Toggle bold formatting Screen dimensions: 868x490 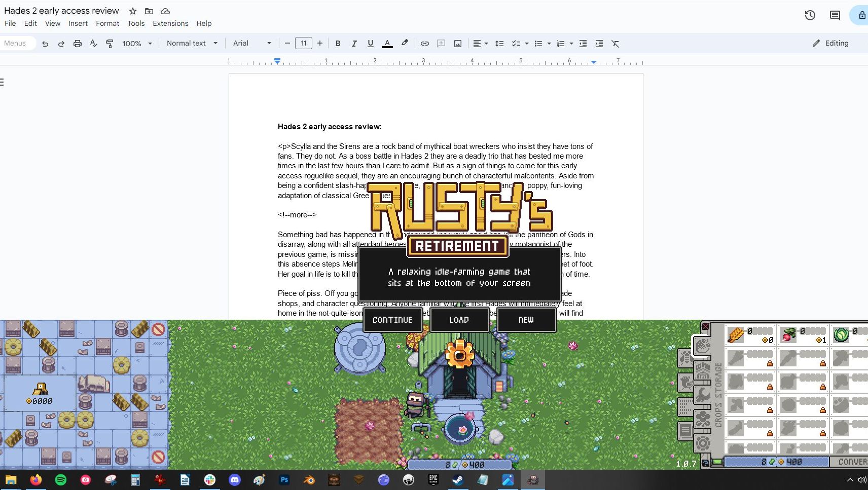coord(338,43)
